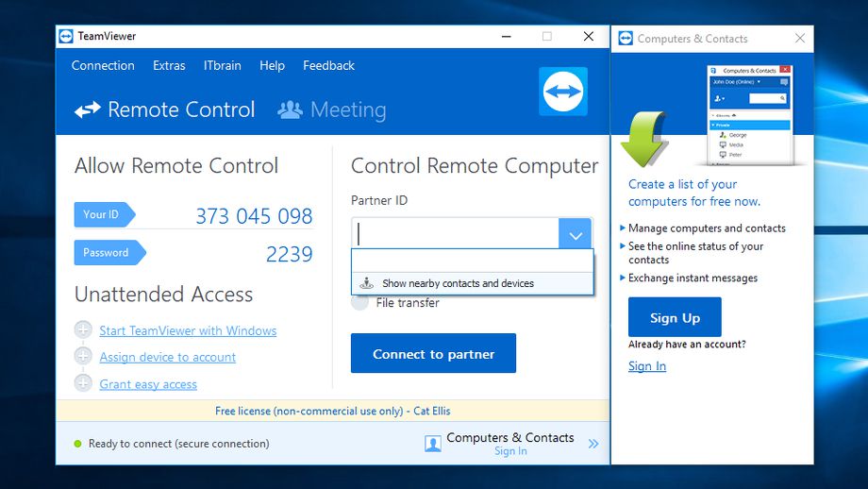Click the Computers & Contacts preview thumbnail
868x489 pixels.
(750, 115)
